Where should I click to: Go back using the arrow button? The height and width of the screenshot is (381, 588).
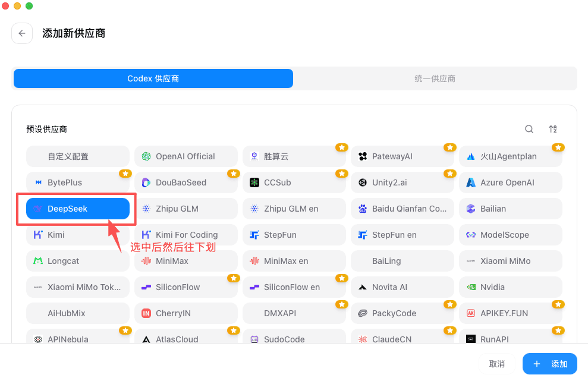(x=22, y=33)
